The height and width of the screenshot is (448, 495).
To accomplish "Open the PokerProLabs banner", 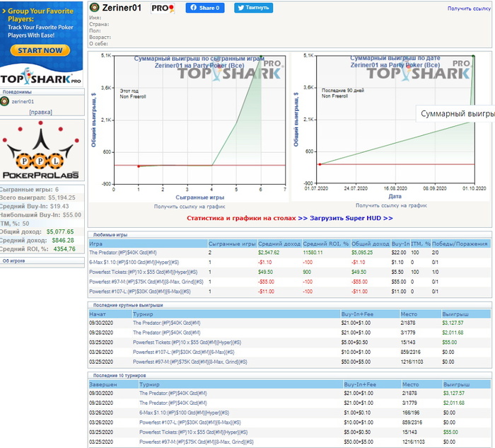I will click(42, 150).
